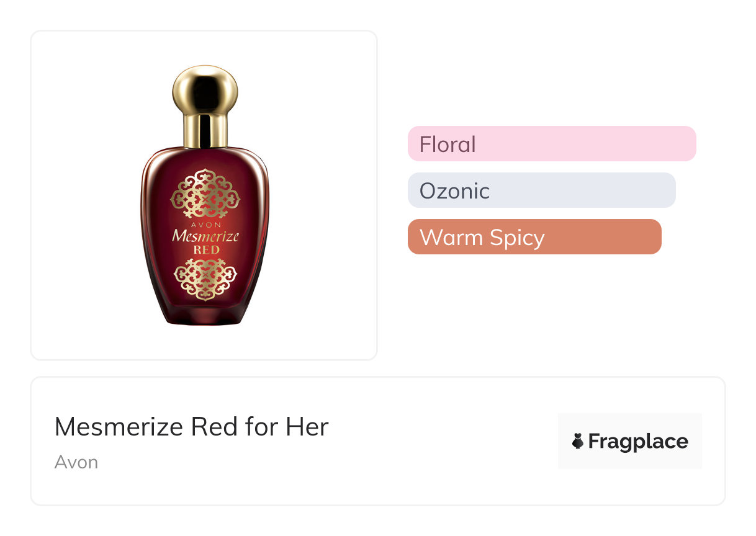The image size is (756, 536).
Task: Click the lower gold ornament on the bottle
Action: (205, 279)
